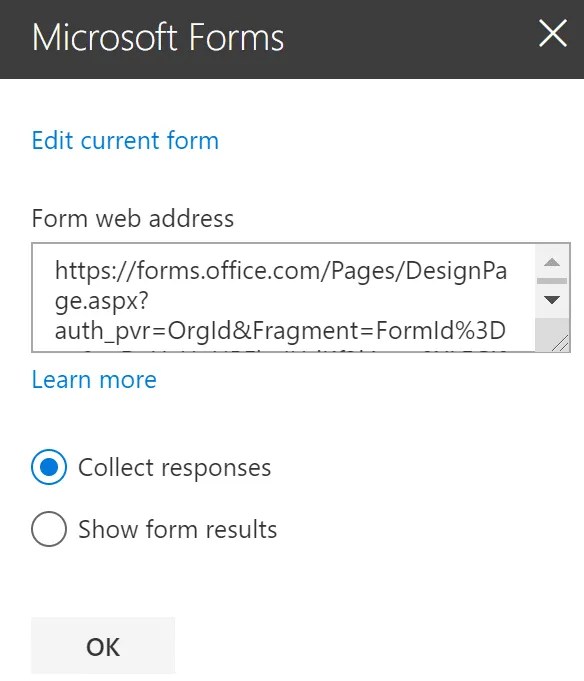Click the address box scrollbar thumb
584x681 pixels.
click(552, 281)
